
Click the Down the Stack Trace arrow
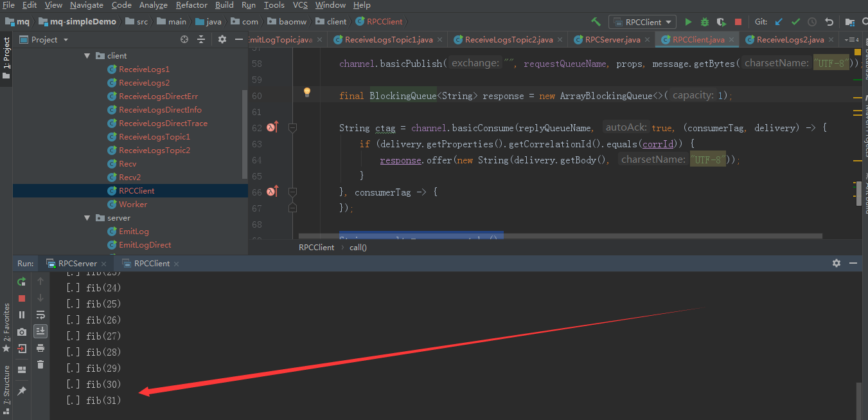[x=40, y=298]
